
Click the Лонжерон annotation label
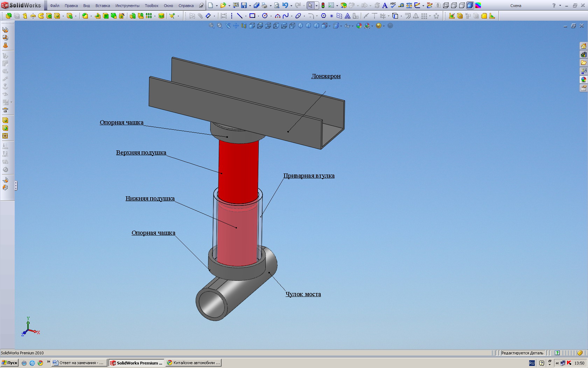[326, 76]
